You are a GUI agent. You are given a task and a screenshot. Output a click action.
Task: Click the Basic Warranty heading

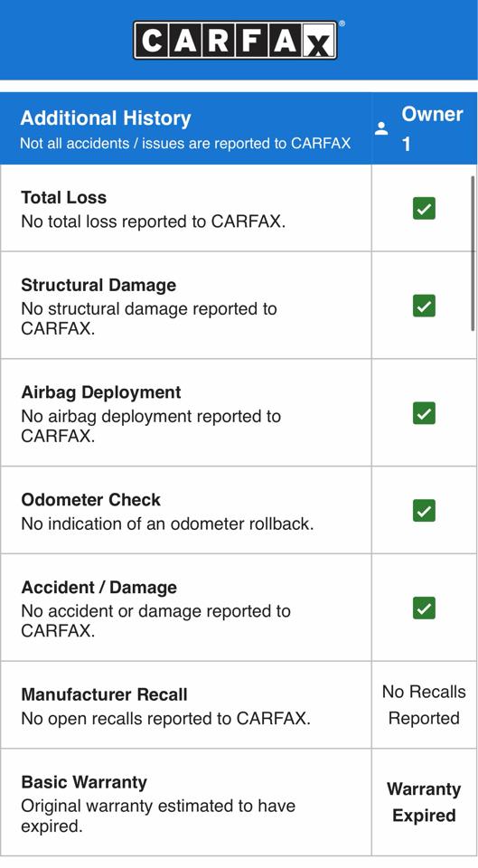84,782
